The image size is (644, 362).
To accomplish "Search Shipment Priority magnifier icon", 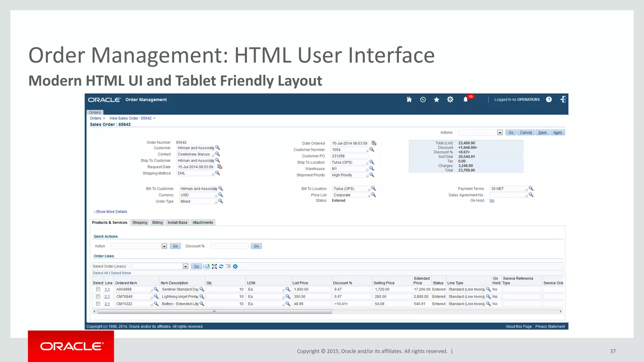I will 372,175.
